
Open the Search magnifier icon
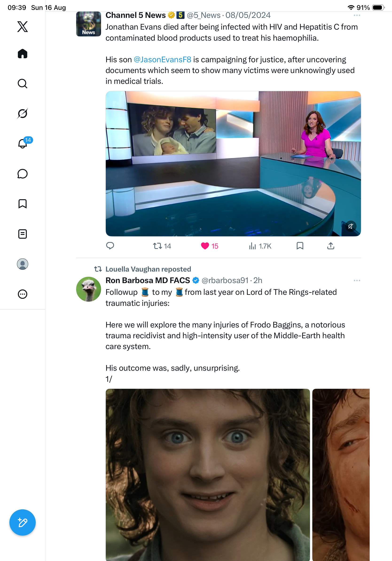[x=23, y=84]
